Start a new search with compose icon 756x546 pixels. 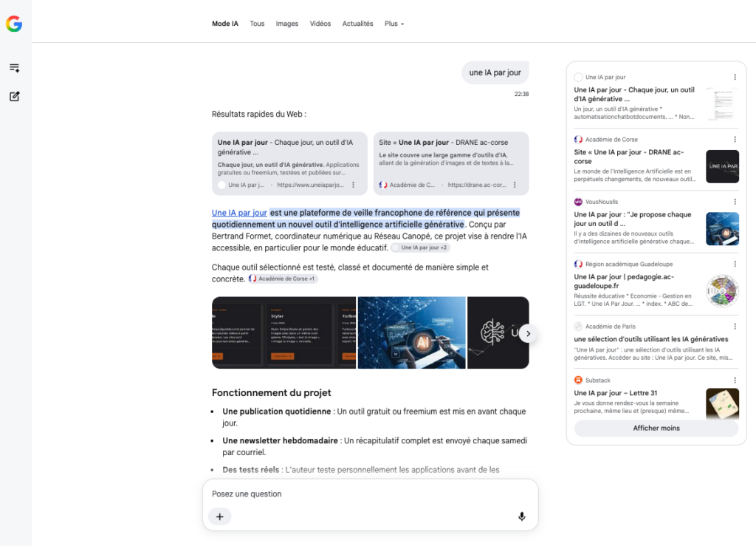coord(15,97)
